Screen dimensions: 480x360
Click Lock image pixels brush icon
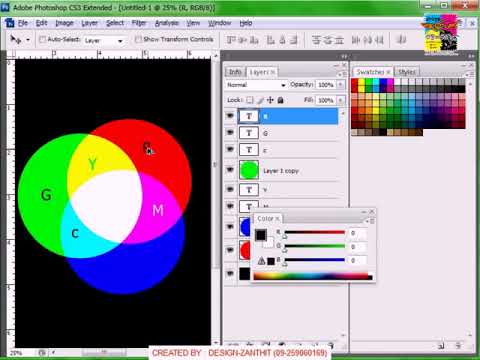tap(260, 100)
